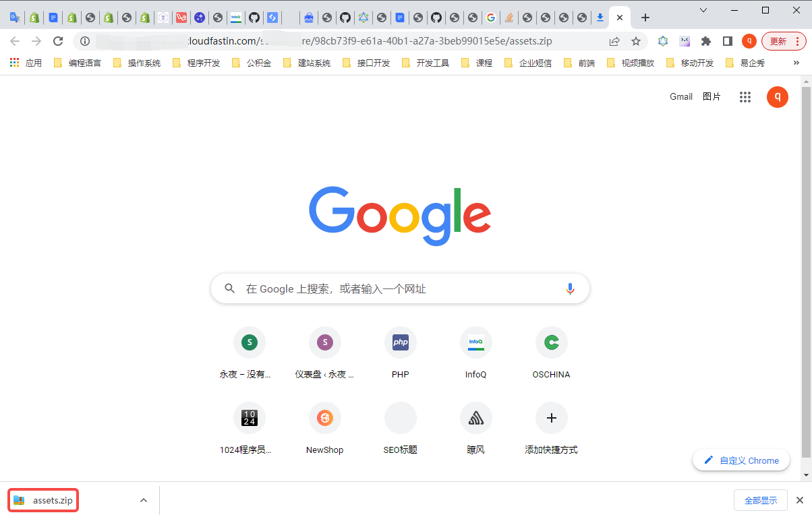The image size is (812, 519).
Task: Click the assets.zip download item
Action: pyautogui.click(x=44, y=500)
